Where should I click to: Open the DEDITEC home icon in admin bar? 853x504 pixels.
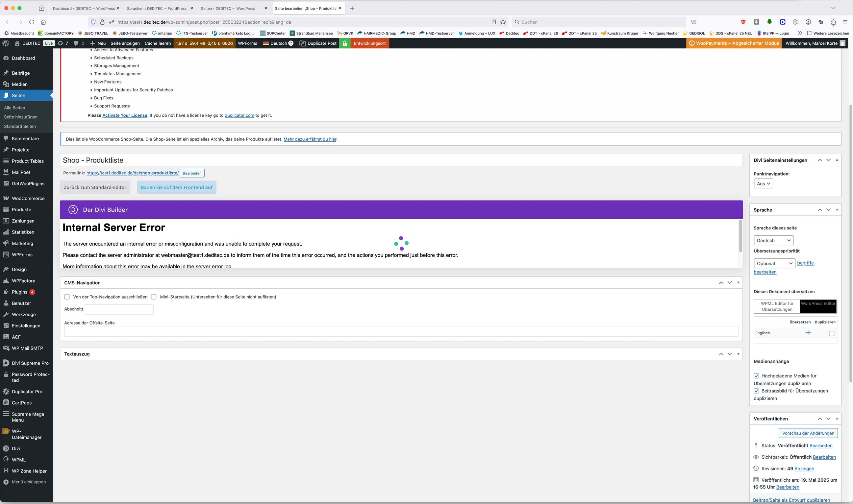tap(17, 43)
